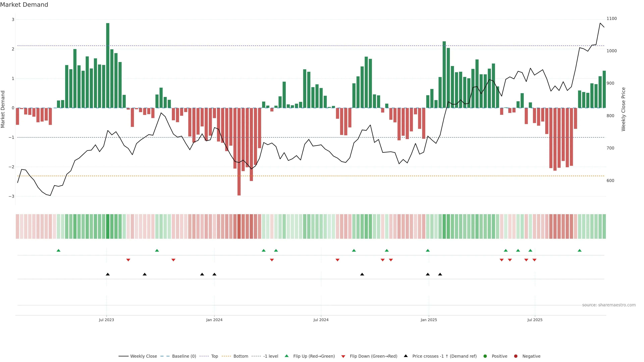Click the red Negative legend circle

[516, 356]
